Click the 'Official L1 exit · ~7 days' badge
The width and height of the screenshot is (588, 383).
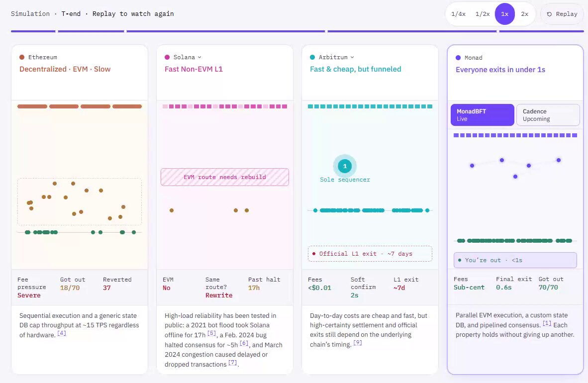coord(370,254)
